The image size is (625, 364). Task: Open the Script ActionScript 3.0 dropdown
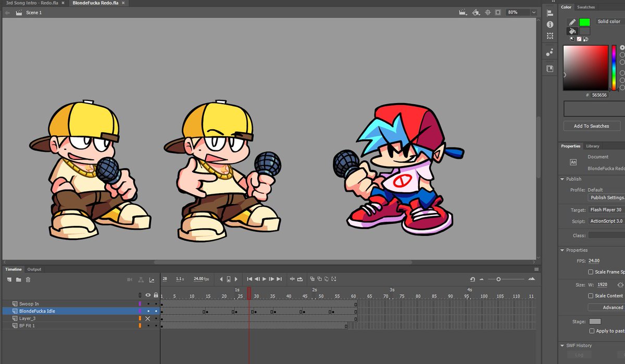606,221
